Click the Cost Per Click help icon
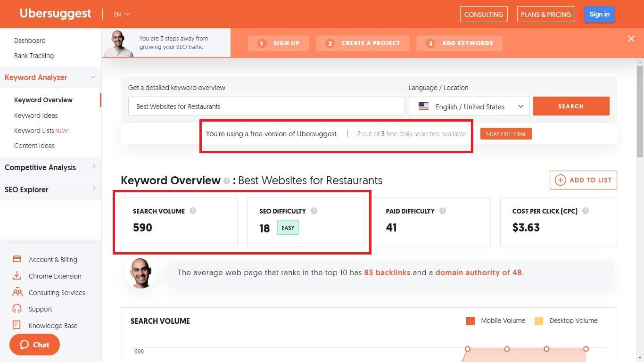 pos(586,211)
